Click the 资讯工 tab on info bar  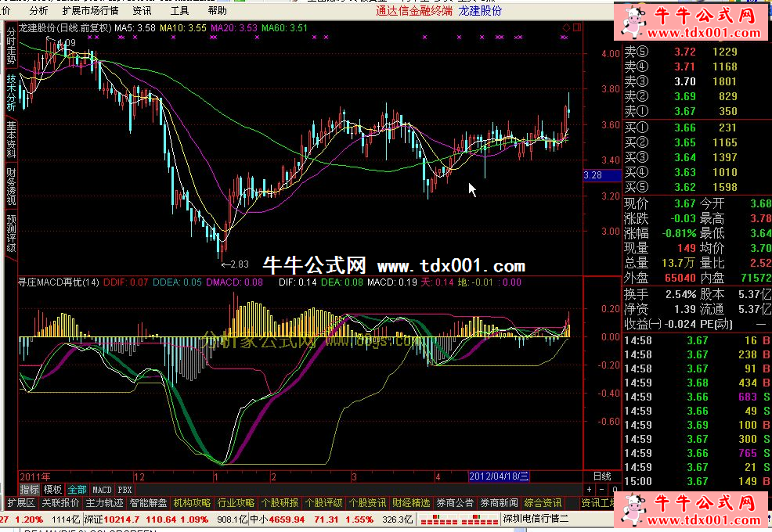(597, 503)
